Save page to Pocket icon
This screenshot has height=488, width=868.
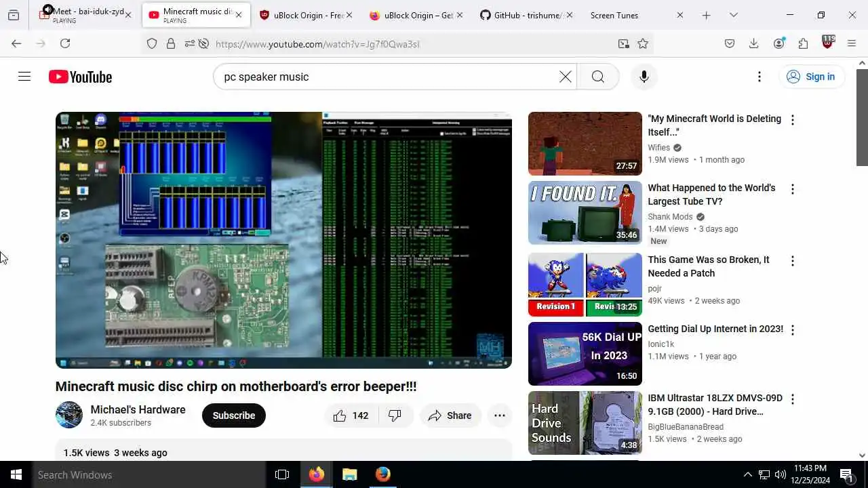[730, 43]
